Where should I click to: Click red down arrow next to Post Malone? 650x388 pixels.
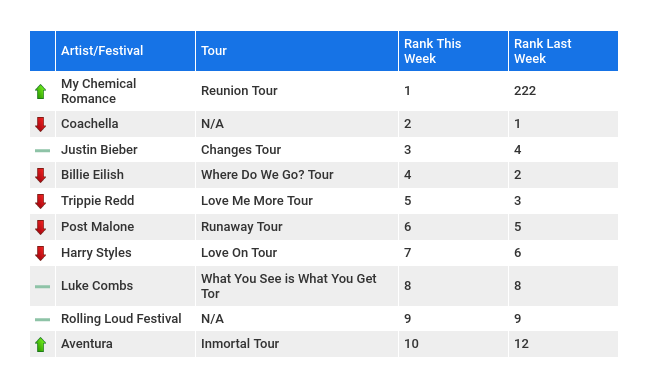coord(41,228)
